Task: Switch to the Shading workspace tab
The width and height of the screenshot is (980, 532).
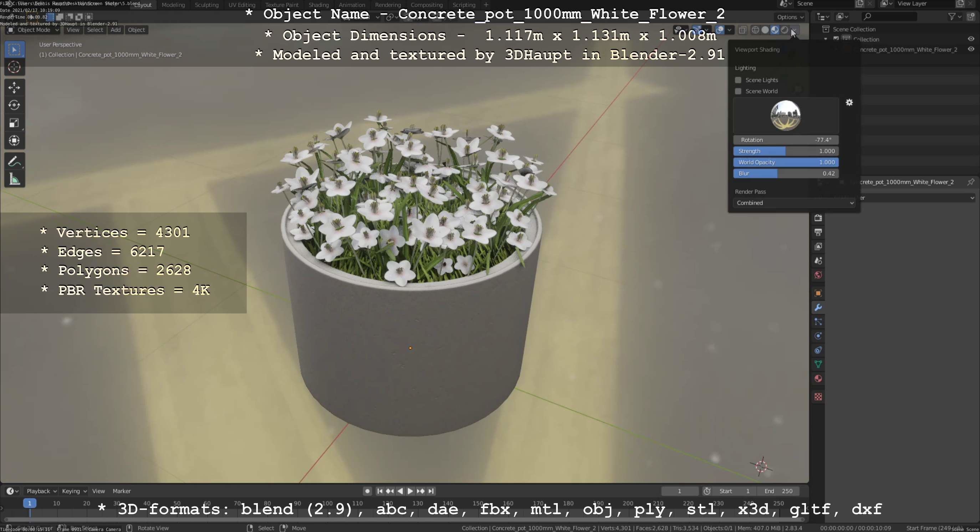Action: (x=318, y=5)
